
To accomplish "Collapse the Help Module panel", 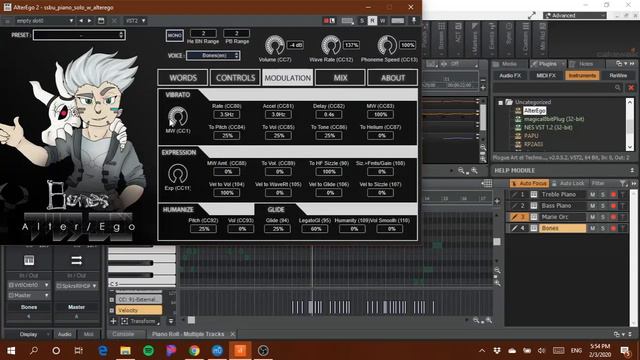I will [x=632, y=170].
